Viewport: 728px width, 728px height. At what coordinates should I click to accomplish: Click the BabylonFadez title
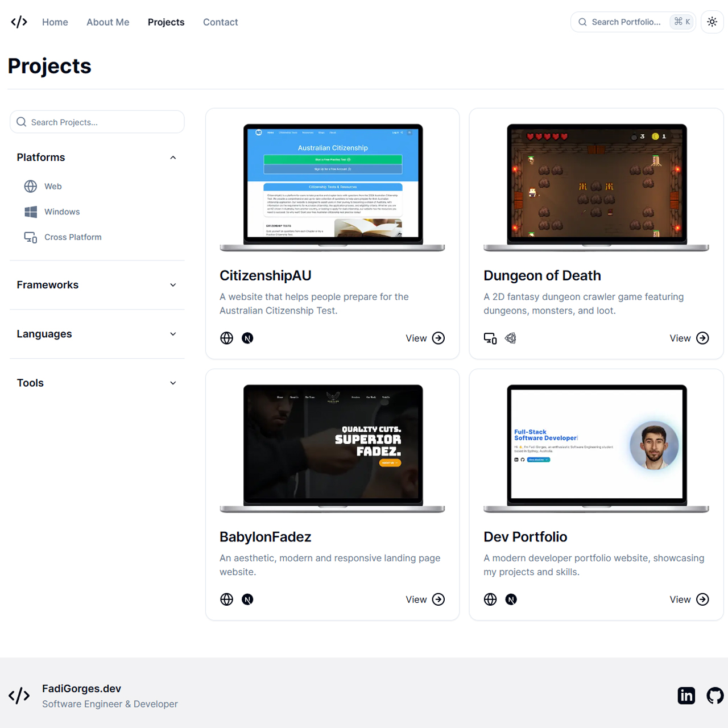(x=266, y=537)
